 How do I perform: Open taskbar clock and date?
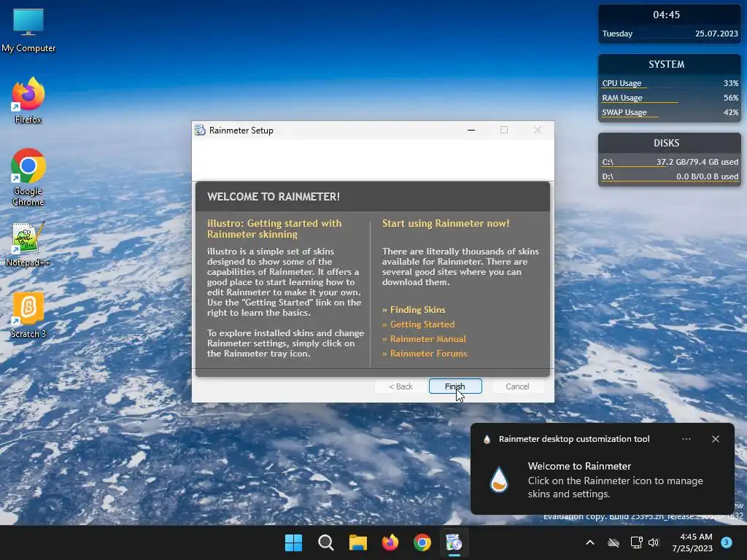[x=692, y=542]
